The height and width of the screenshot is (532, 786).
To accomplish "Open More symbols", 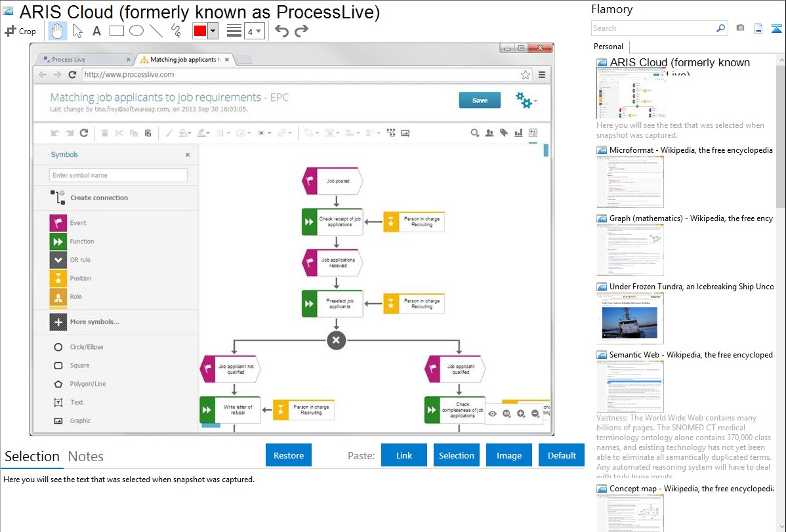I will [84, 322].
